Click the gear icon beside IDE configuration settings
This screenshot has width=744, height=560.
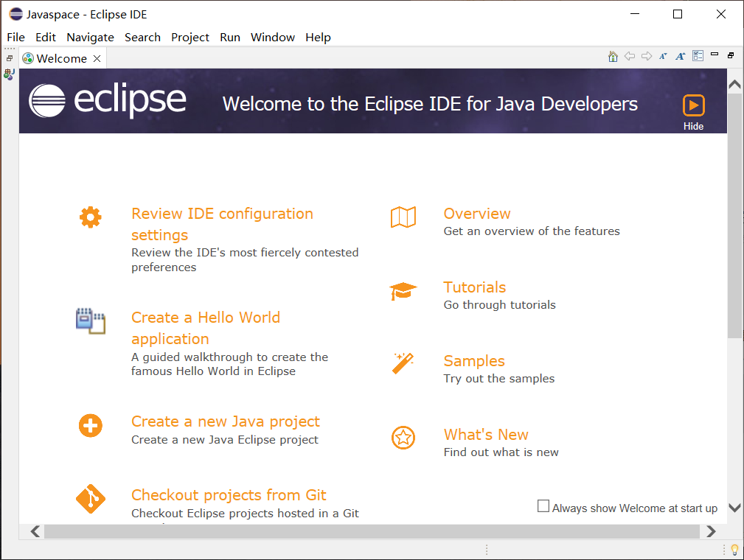coord(90,217)
